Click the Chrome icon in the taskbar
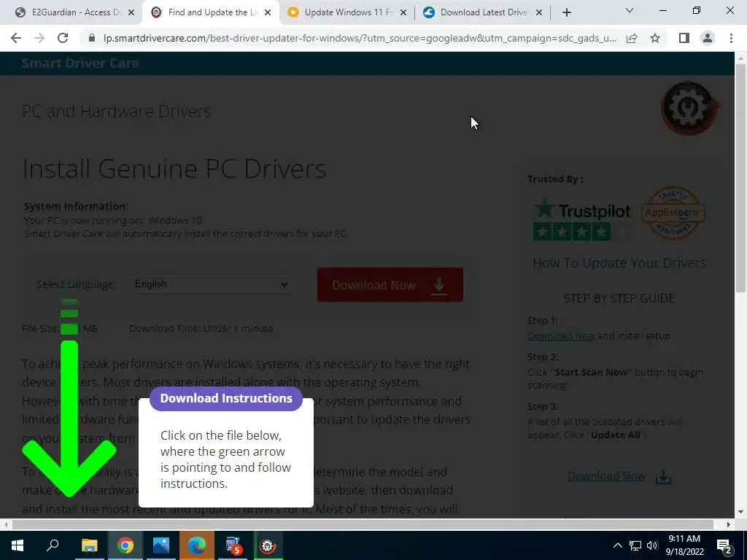Viewport: 747px width, 560px height. (x=125, y=545)
